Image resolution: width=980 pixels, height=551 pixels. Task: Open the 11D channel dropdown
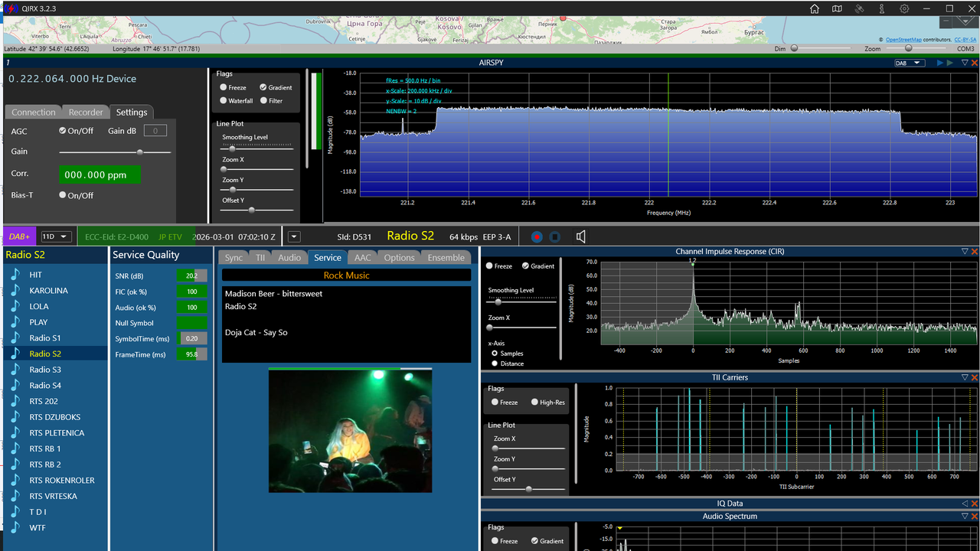[56, 236]
